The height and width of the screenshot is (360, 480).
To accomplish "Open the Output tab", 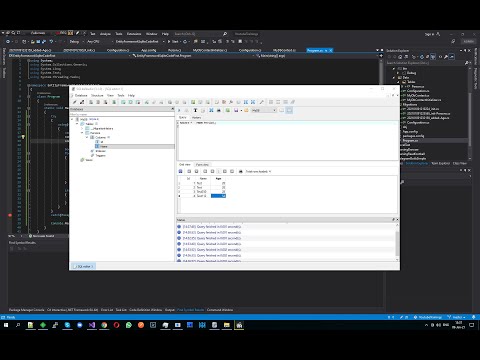I will point(170,310).
